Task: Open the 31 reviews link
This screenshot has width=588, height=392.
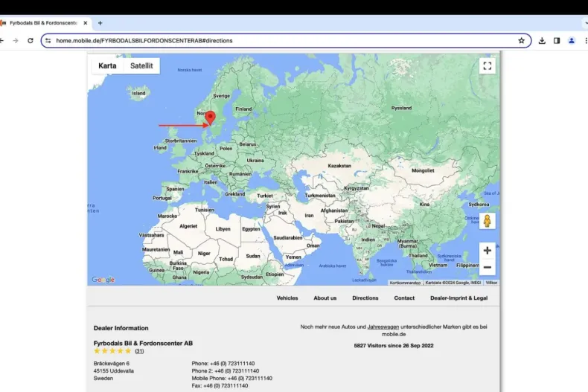Action: click(x=139, y=351)
